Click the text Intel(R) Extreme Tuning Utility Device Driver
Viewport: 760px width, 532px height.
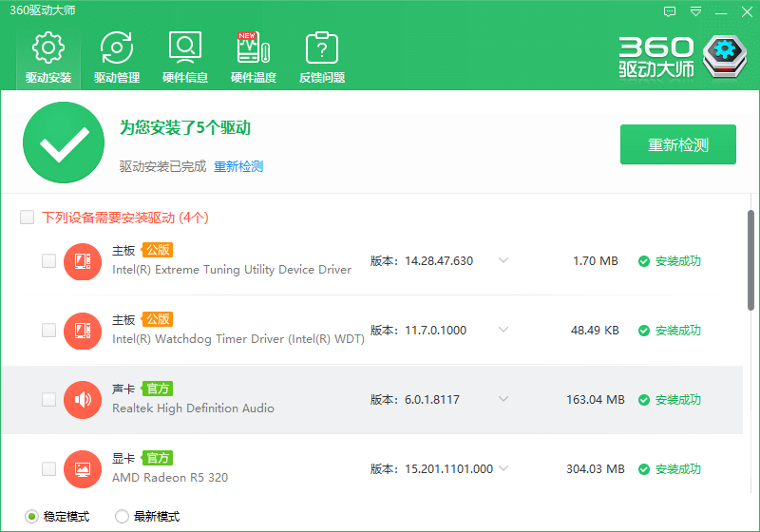(x=232, y=270)
